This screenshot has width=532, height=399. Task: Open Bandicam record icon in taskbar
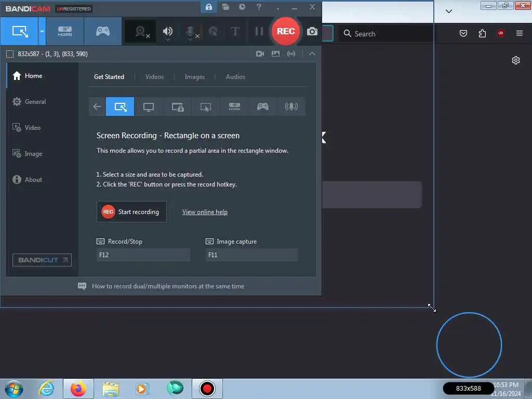pyautogui.click(x=207, y=389)
